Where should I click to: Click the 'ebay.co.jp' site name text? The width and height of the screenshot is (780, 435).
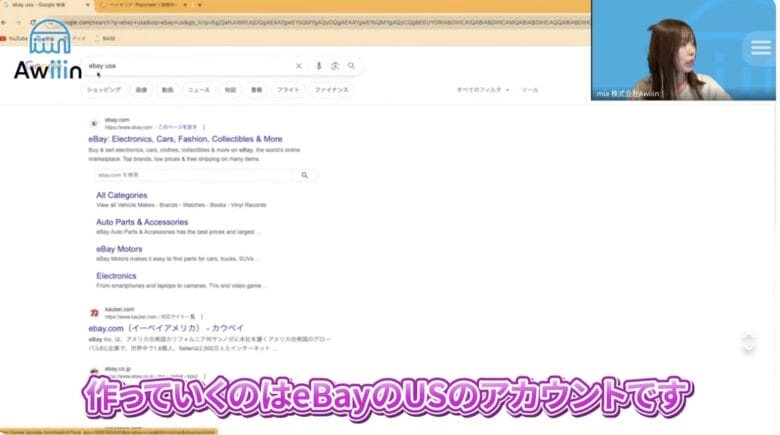pos(117,369)
